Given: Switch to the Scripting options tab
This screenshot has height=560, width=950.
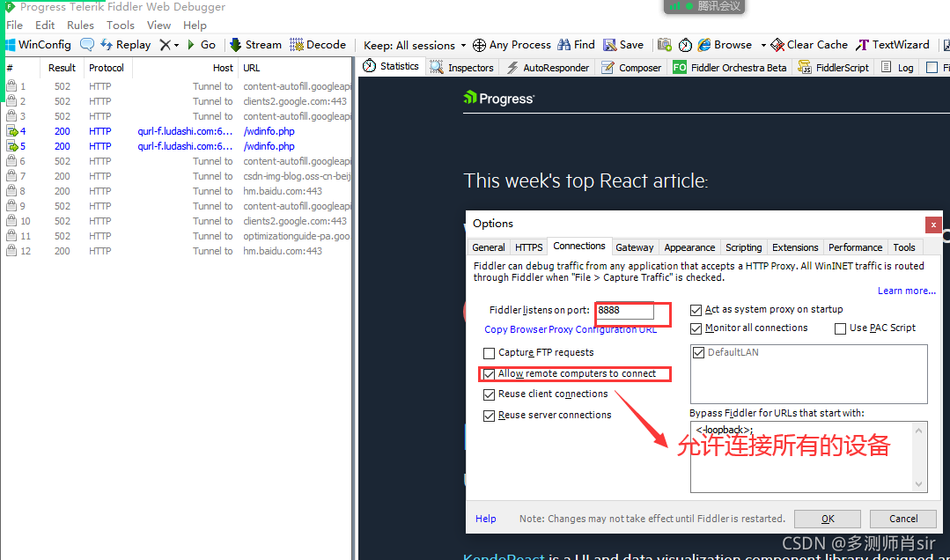Looking at the screenshot, I should tap(743, 247).
